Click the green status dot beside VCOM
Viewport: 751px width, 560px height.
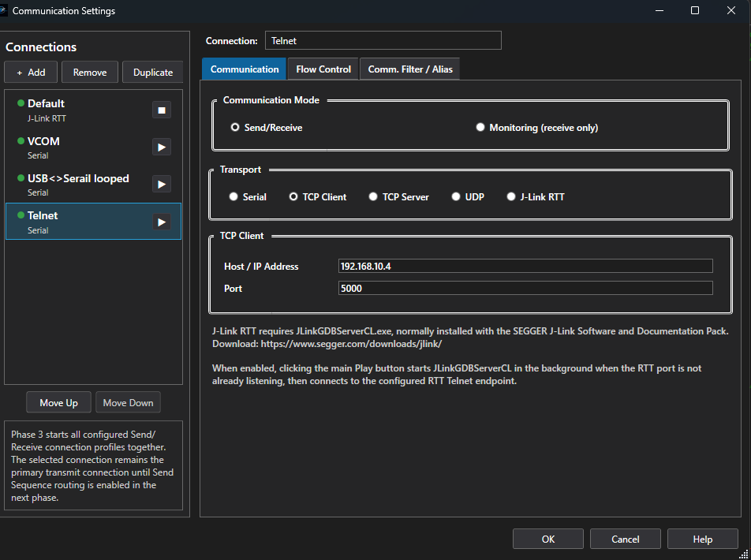point(21,141)
